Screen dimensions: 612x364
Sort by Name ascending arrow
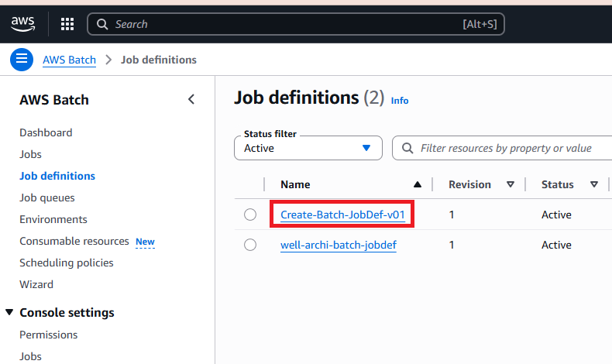pyautogui.click(x=418, y=184)
